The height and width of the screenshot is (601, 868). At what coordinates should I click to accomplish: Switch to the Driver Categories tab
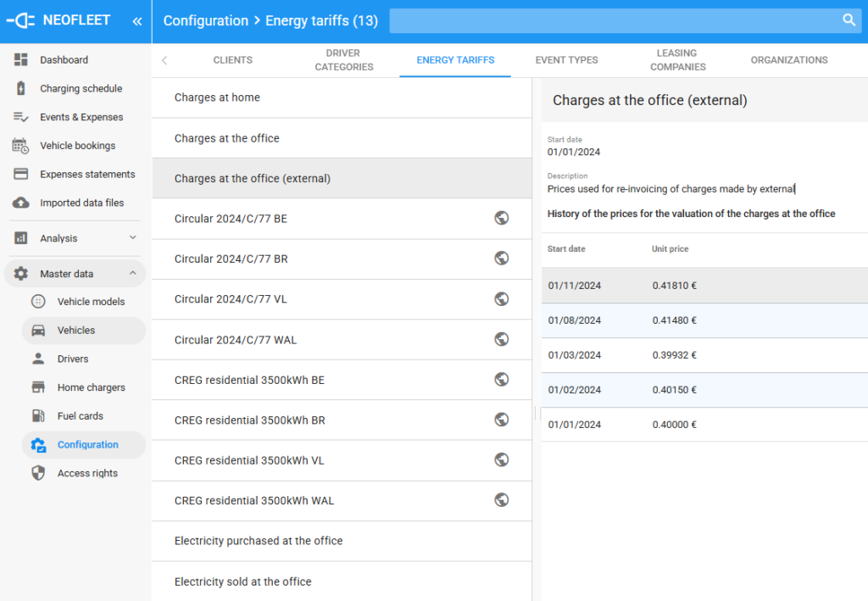[x=343, y=60]
